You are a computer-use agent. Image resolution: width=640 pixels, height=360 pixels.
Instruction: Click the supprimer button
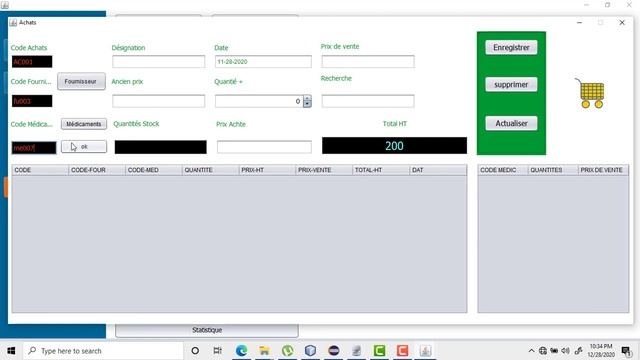tap(511, 84)
